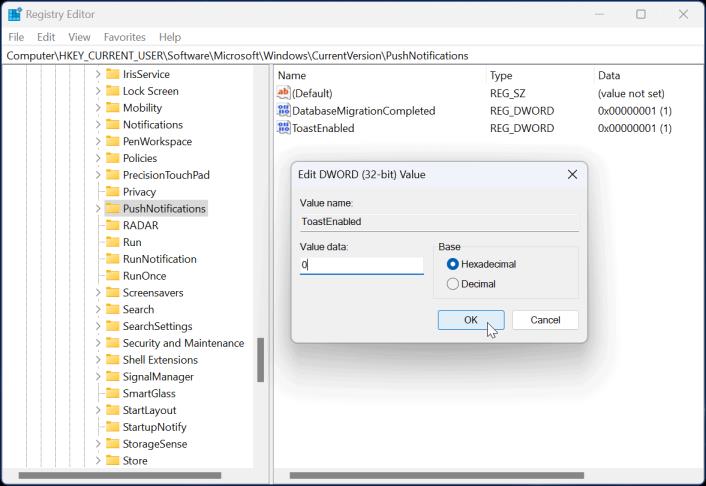
Task: Open the Favorites menu
Action: [125, 37]
